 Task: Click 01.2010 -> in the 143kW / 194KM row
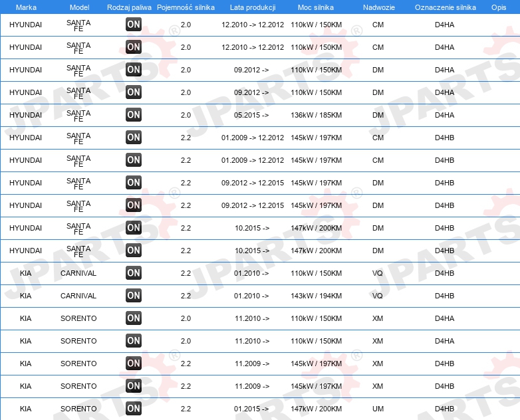[251, 296]
